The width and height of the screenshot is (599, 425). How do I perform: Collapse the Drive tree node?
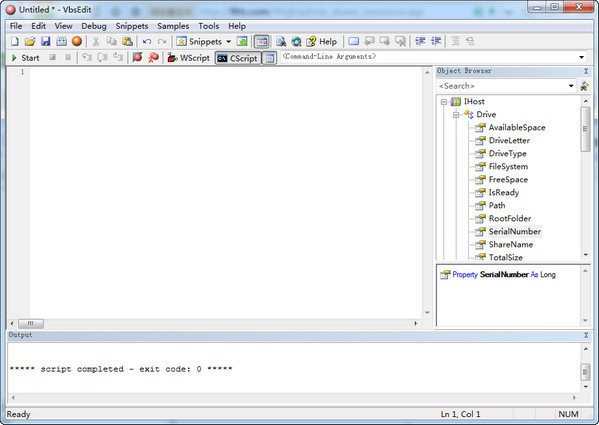[x=456, y=115]
